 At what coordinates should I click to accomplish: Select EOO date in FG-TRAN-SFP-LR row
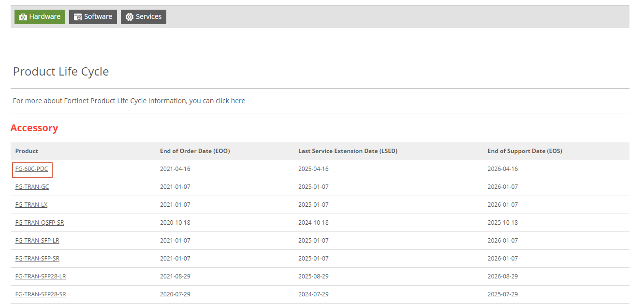[175, 241]
